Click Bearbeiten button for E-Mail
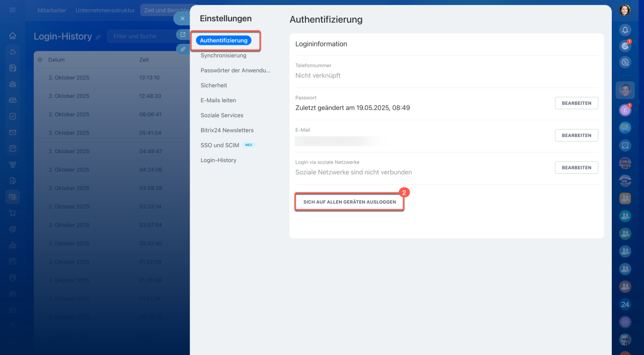Viewport: 644px width, 355px height. (x=576, y=135)
